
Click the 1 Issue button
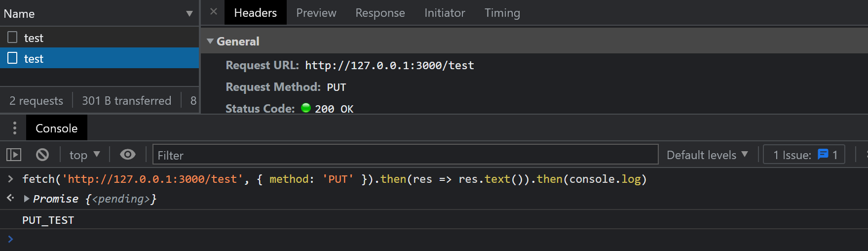(803, 155)
